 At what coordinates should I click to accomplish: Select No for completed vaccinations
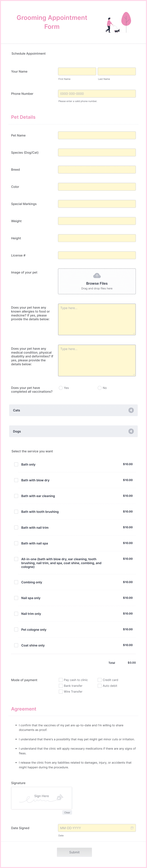[100, 388]
